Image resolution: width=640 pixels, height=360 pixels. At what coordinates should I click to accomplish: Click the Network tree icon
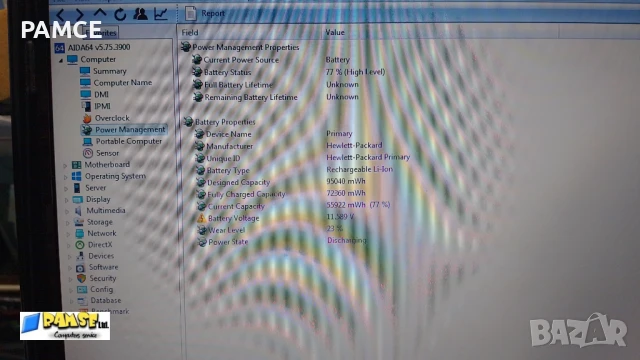point(80,233)
